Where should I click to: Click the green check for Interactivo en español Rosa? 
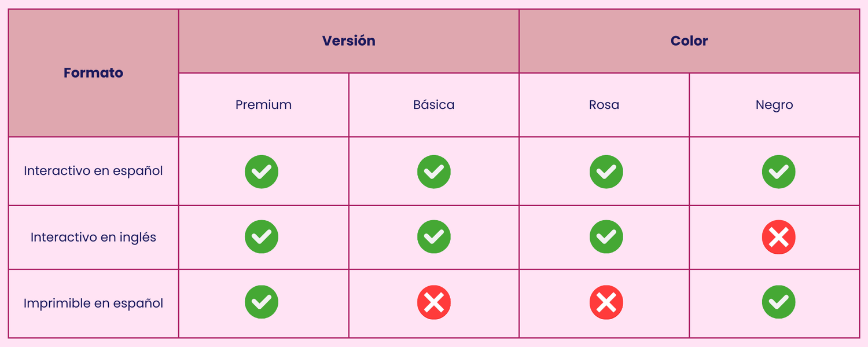click(x=606, y=171)
